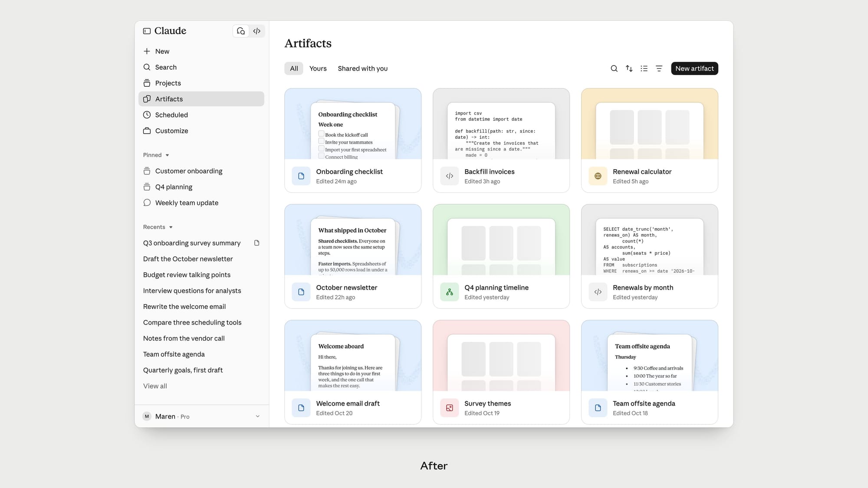Click the New artifact button
868x488 pixels.
(694, 69)
